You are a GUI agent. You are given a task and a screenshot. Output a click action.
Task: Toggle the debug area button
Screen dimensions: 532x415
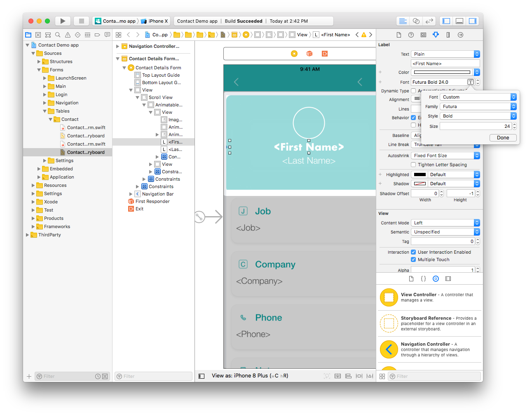(x=459, y=21)
